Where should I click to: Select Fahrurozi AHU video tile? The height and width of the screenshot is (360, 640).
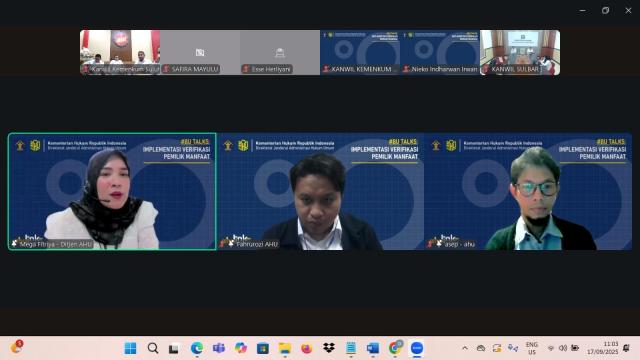tap(320, 191)
